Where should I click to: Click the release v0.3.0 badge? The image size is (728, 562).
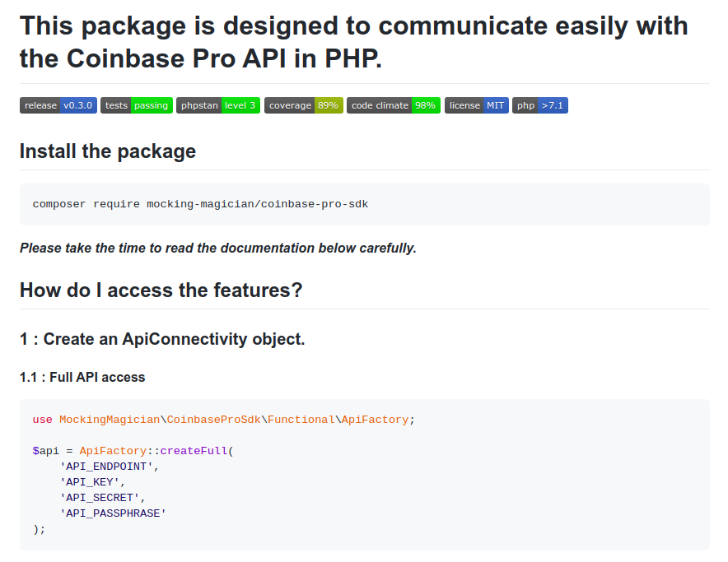pyautogui.click(x=58, y=105)
